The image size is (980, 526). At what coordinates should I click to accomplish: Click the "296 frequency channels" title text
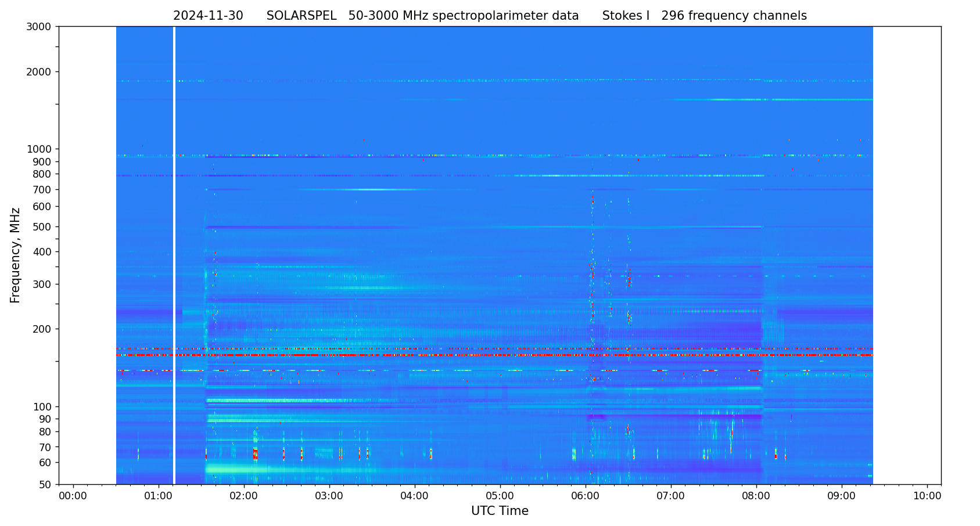click(734, 16)
